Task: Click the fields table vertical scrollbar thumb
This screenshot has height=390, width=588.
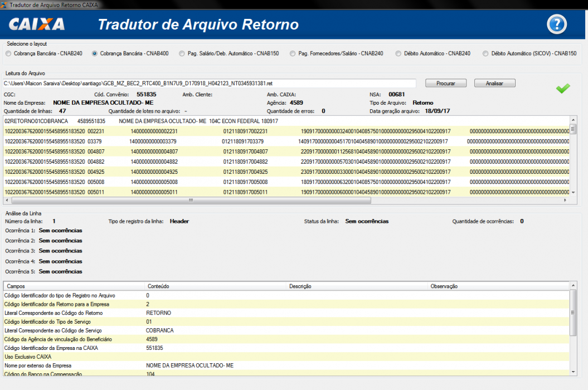Action: click(573, 313)
